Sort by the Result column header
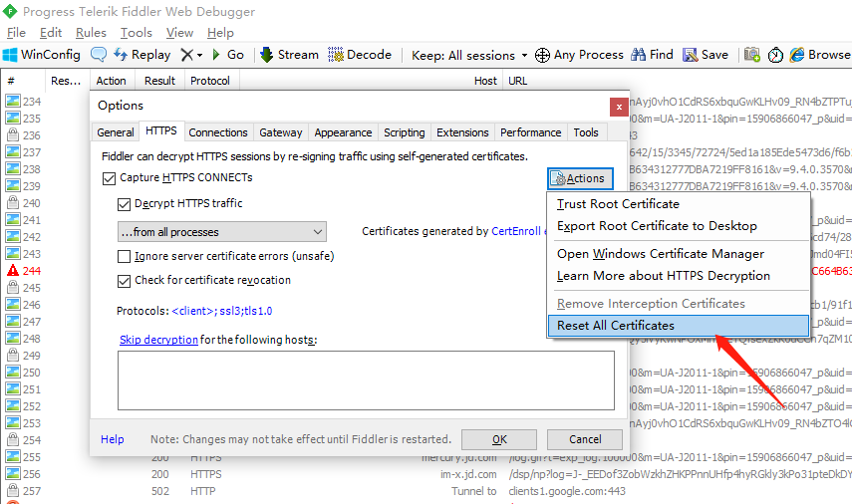852x504 pixels. tap(159, 81)
